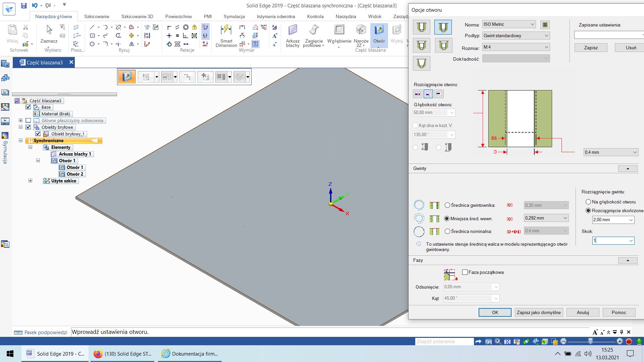Select the tapered hole type icon
The image size is (644, 362).
pyautogui.click(x=421, y=63)
